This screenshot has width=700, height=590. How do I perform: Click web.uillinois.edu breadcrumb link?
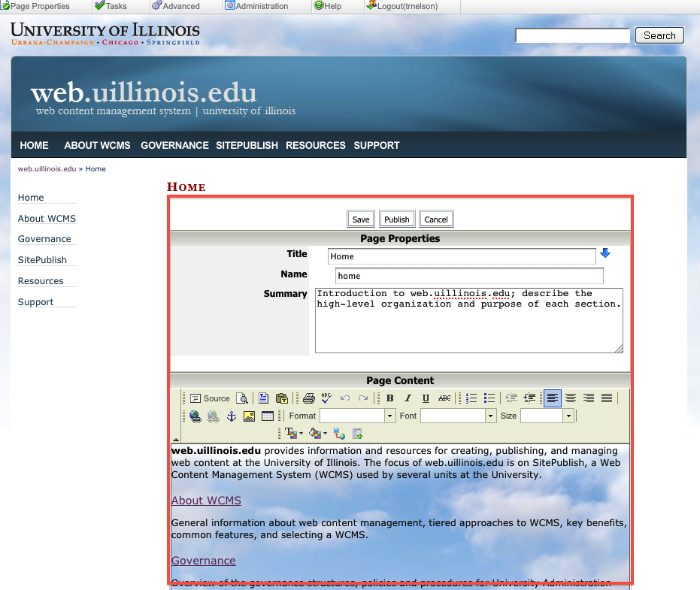[x=47, y=168]
